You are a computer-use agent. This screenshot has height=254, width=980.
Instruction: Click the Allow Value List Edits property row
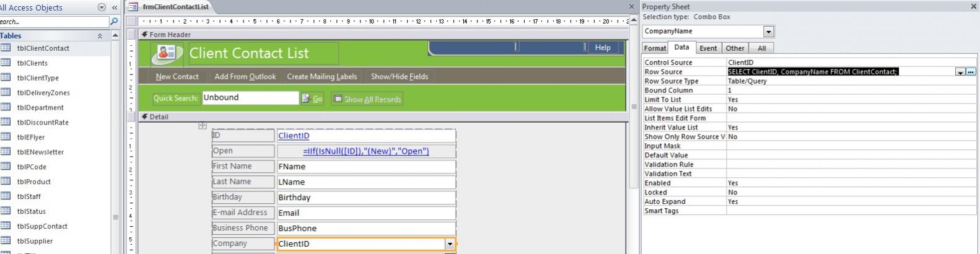(x=810, y=109)
